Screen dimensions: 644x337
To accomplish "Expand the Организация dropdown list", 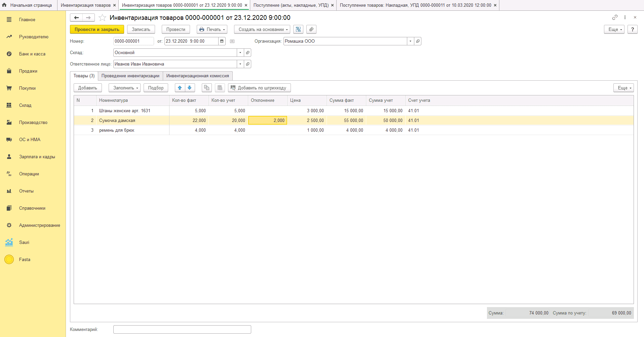I will coord(410,41).
